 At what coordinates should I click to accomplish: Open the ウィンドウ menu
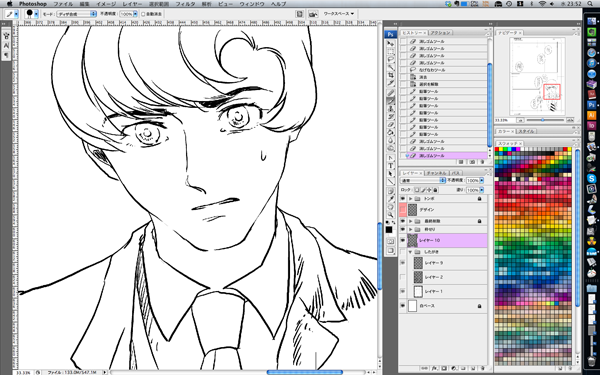coord(252,4)
